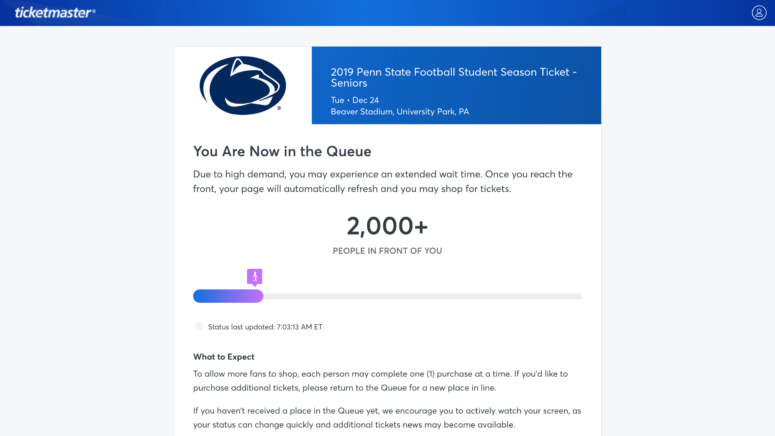Click the 2,000+ people count number
The width and height of the screenshot is (775, 436).
point(387,226)
